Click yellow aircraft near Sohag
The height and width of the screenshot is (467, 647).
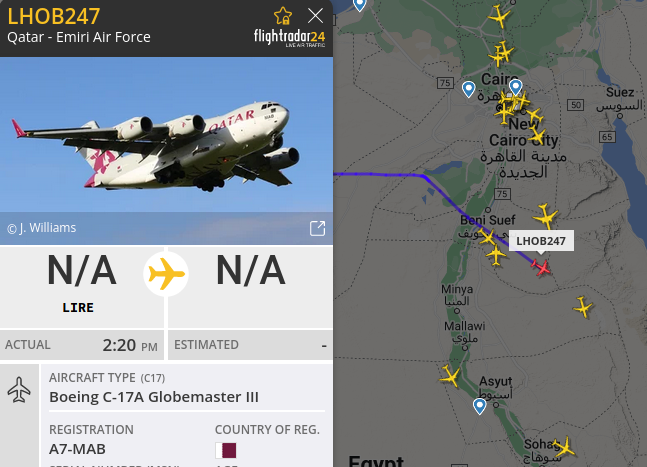click(564, 447)
